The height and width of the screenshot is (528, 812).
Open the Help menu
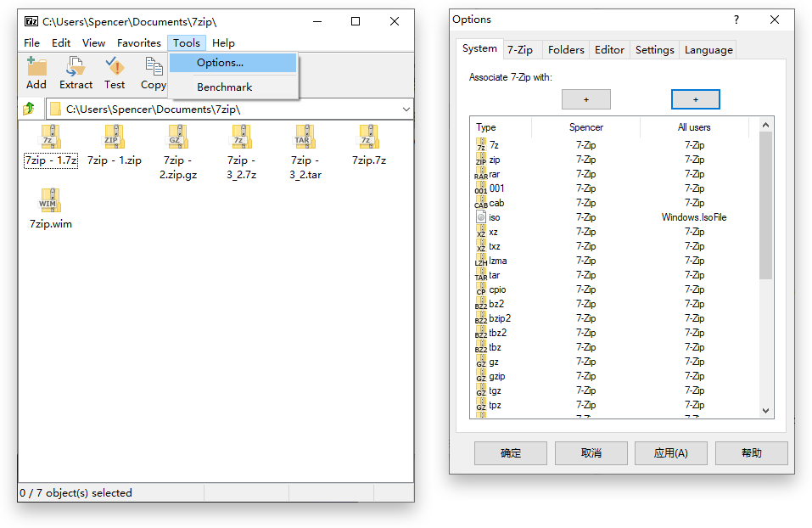pos(223,43)
